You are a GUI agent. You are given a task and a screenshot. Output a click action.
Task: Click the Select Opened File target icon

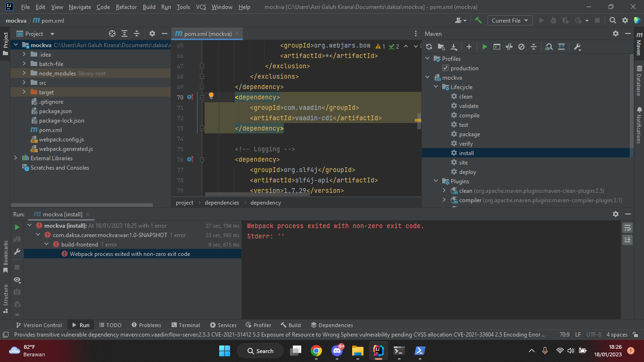(x=112, y=33)
